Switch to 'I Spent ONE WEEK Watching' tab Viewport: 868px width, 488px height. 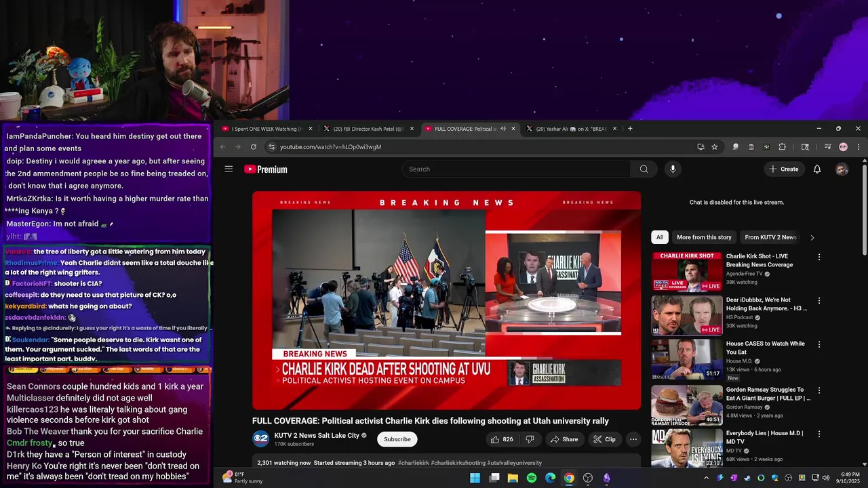pyautogui.click(x=267, y=129)
